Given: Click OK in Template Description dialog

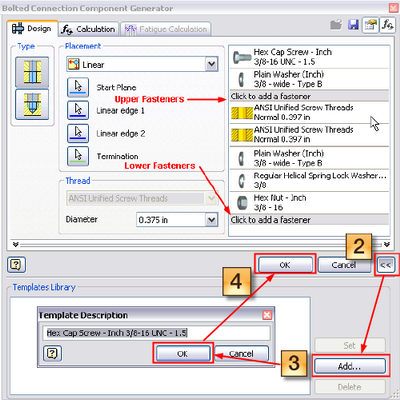Looking at the screenshot, I should tap(183, 354).
